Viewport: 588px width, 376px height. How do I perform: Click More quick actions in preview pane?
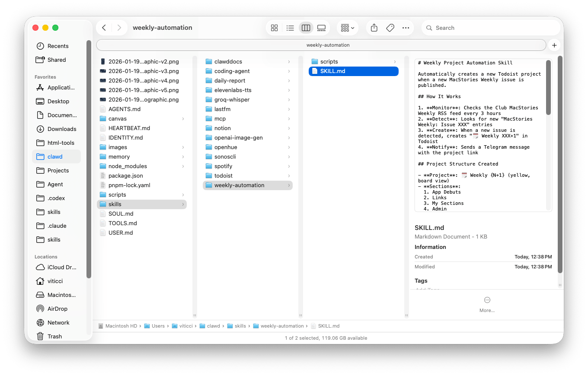(487, 304)
